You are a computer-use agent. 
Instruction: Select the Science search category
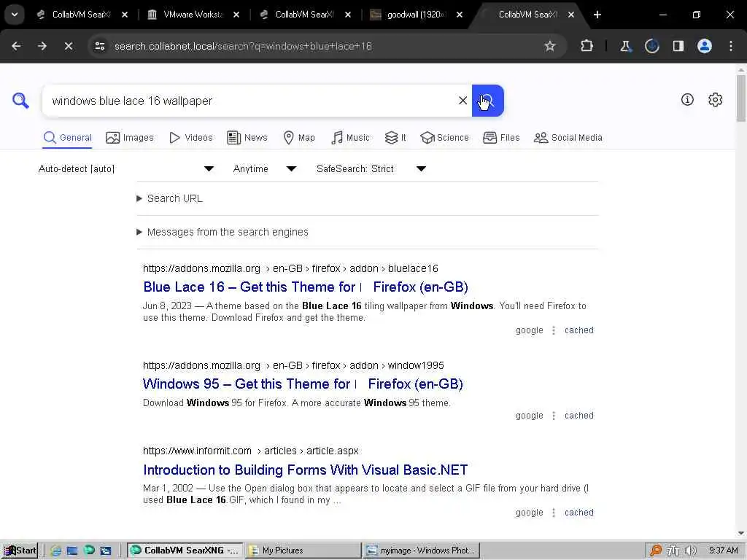tap(444, 138)
